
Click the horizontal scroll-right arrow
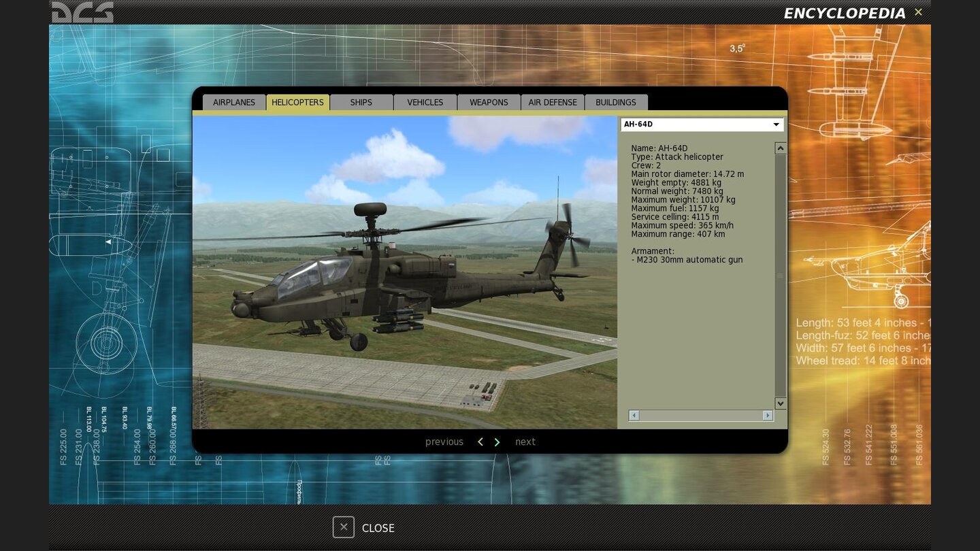(x=768, y=416)
